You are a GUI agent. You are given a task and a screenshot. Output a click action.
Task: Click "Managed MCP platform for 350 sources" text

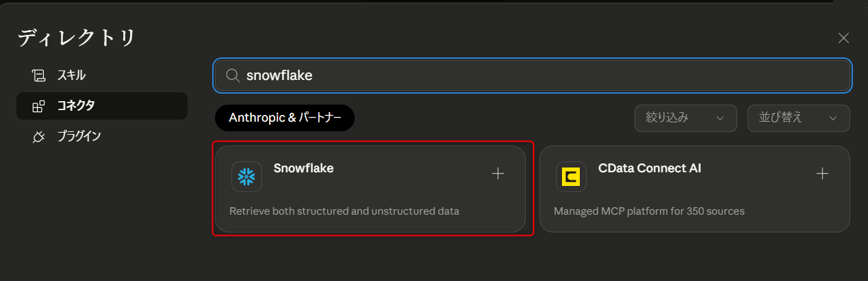click(648, 211)
